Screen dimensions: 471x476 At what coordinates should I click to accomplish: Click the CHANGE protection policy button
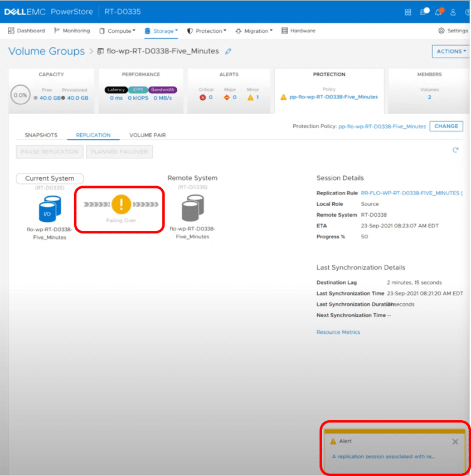tap(446, 127)
